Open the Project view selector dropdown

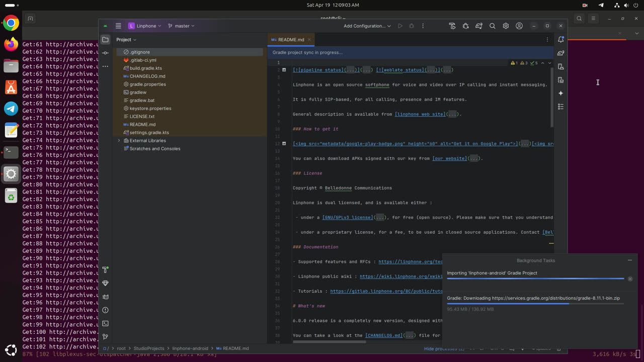tap(126, 40)
